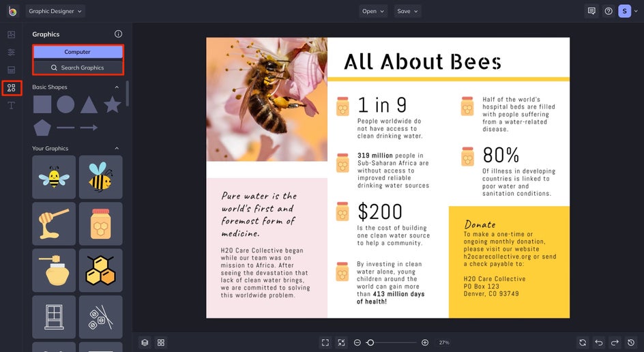Expand the account menu chevron
This screenshot has width=644, height=352.
click(636, 12)
